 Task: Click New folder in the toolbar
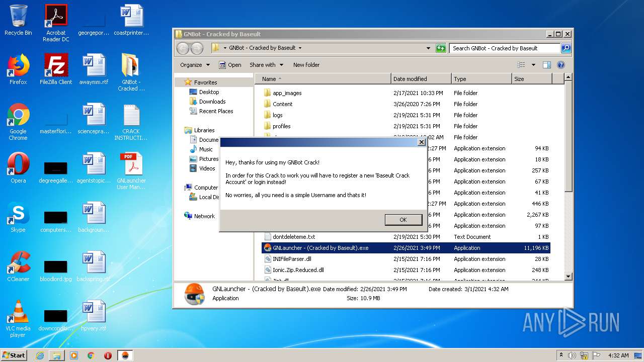306,65
